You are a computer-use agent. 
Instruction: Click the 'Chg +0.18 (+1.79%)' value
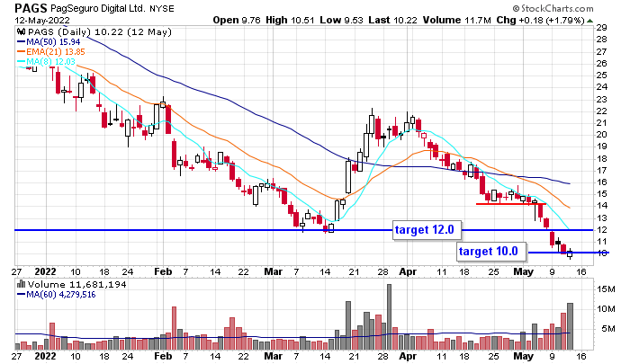click(540, 20)
